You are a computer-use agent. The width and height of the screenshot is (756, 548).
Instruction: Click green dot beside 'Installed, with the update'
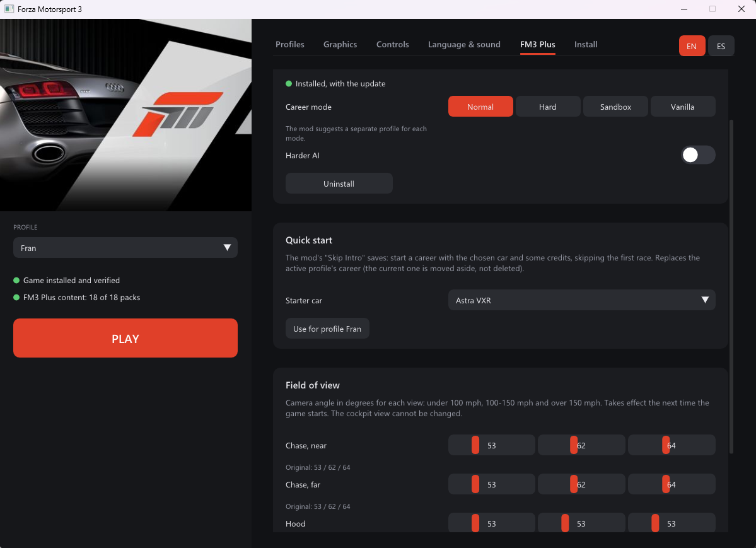coord(289,83)
